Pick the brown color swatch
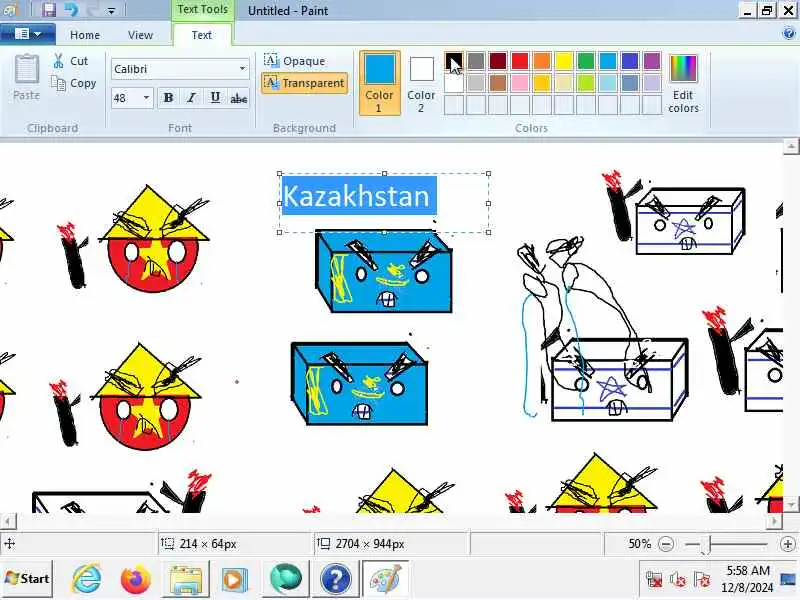Image resolution: width=800 pixels, height=600 pixels. coord(497,83)
